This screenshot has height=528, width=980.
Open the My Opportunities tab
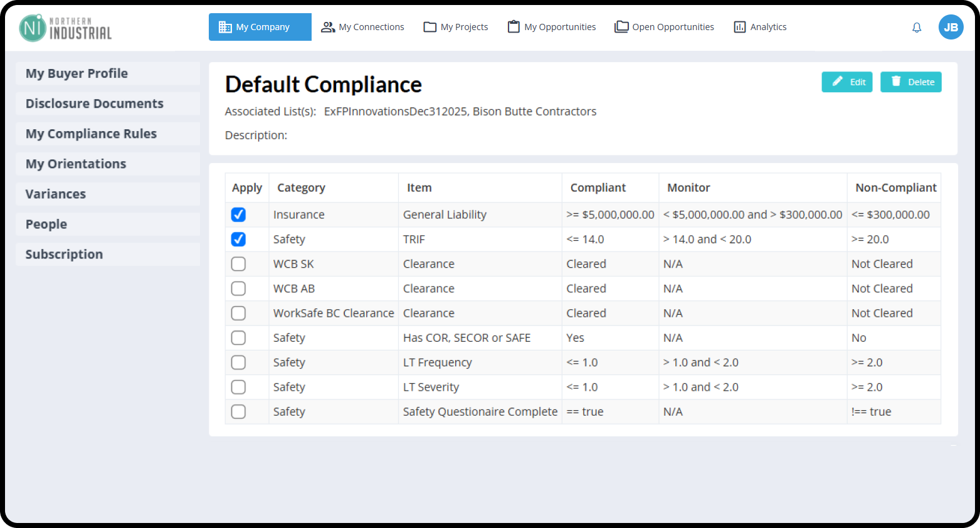(x=552, y=27)
